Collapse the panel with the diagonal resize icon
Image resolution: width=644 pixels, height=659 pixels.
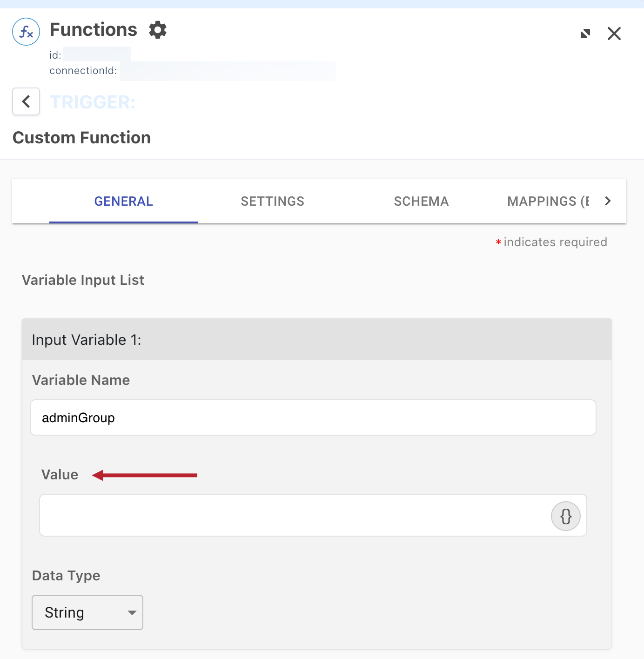point(585,33)
